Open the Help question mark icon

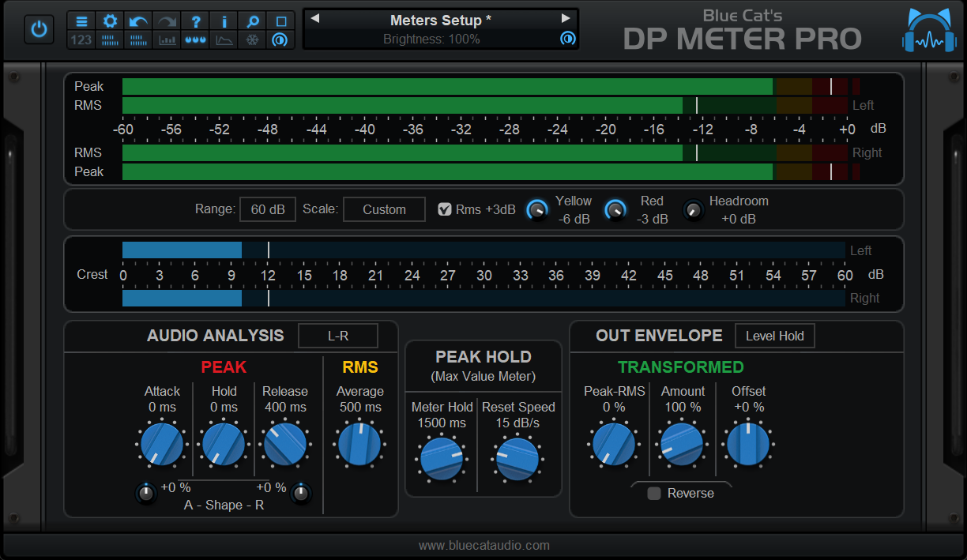[195, 21]
